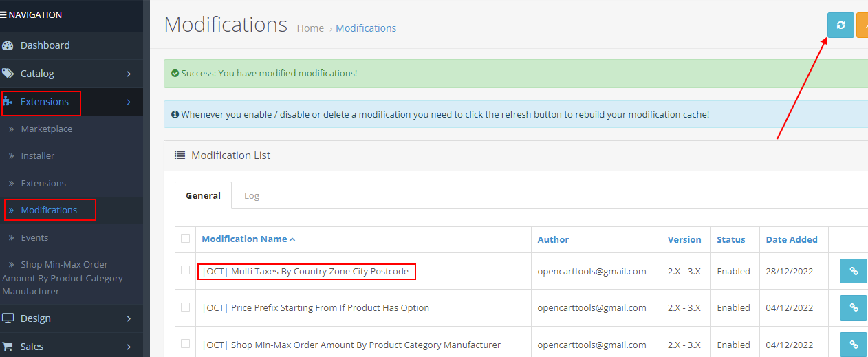Click link button for Price Prefix modification row

(x=854, y=308)
